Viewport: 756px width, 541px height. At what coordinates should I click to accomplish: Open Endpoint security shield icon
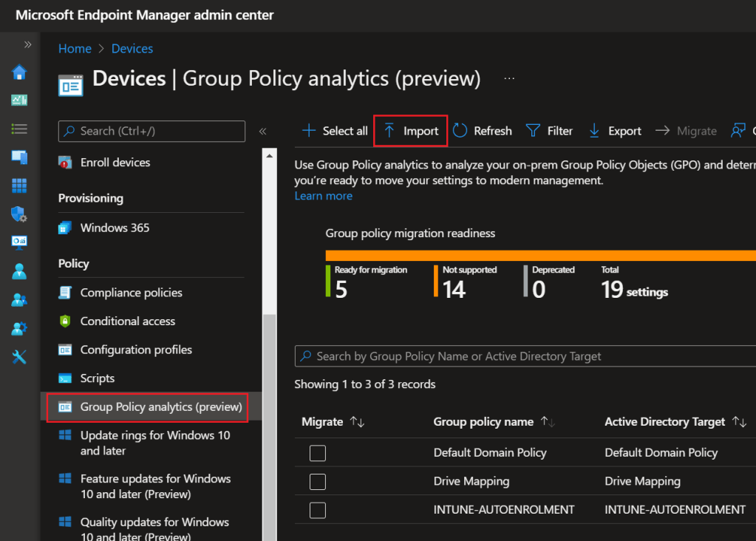pos(19,214)
